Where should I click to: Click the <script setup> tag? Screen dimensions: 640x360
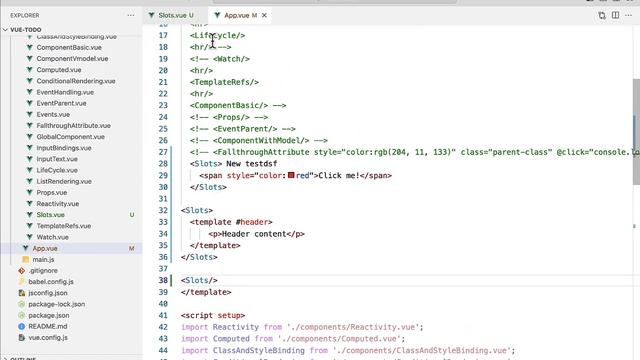pyautogui.click(x=213, y=316)
